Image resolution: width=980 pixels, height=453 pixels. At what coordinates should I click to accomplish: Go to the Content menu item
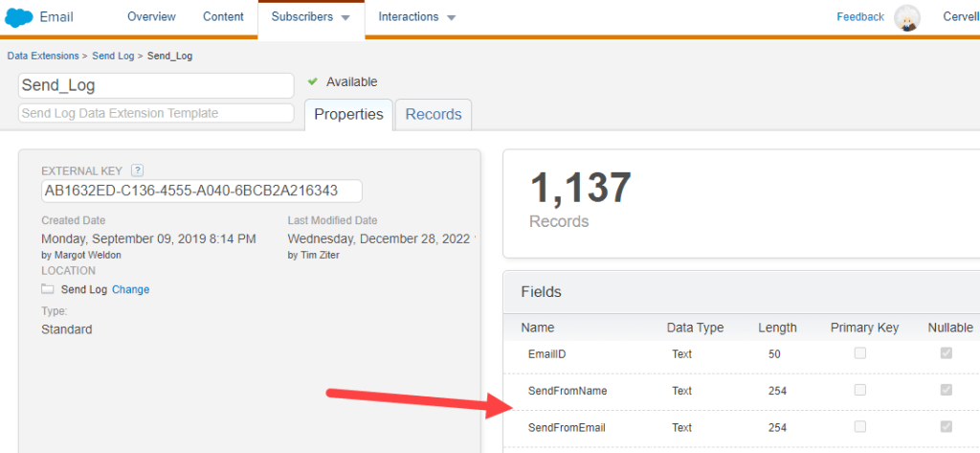point(223,17)
